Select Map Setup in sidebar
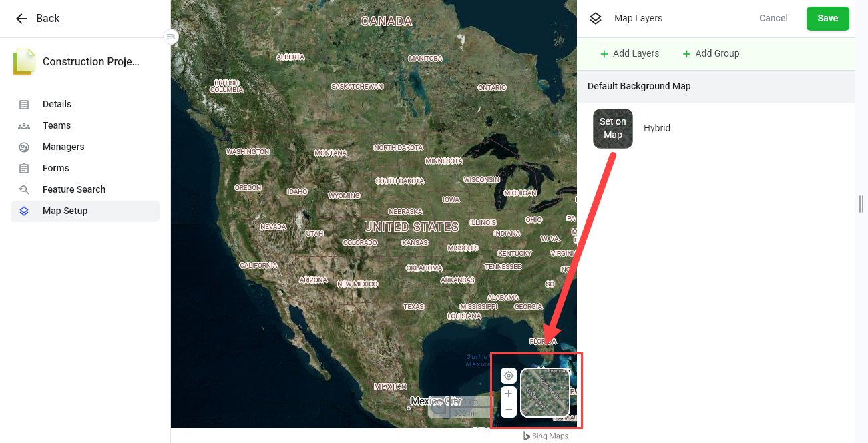The width and height of the screenshot is (868, 443). (65, 211)
